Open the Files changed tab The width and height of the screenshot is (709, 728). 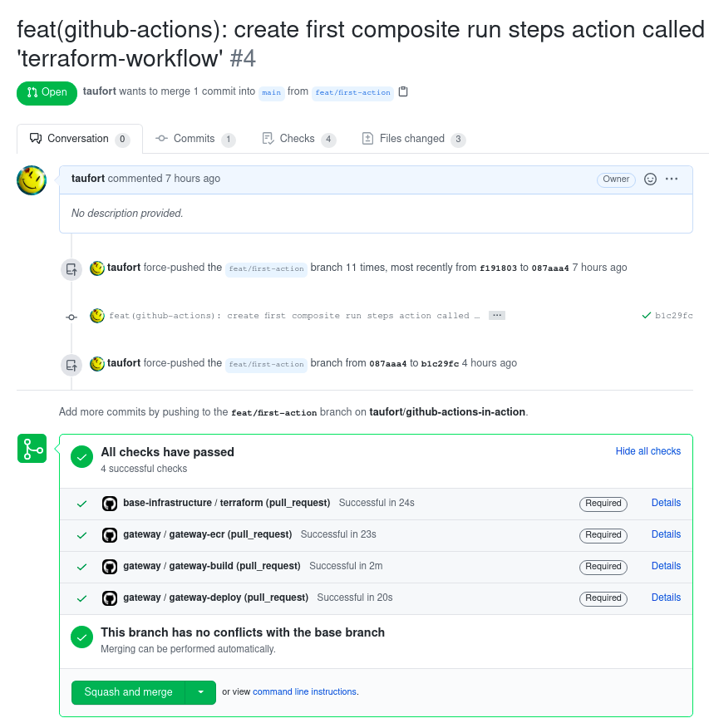pyautogui.click(x=413, y=139)
